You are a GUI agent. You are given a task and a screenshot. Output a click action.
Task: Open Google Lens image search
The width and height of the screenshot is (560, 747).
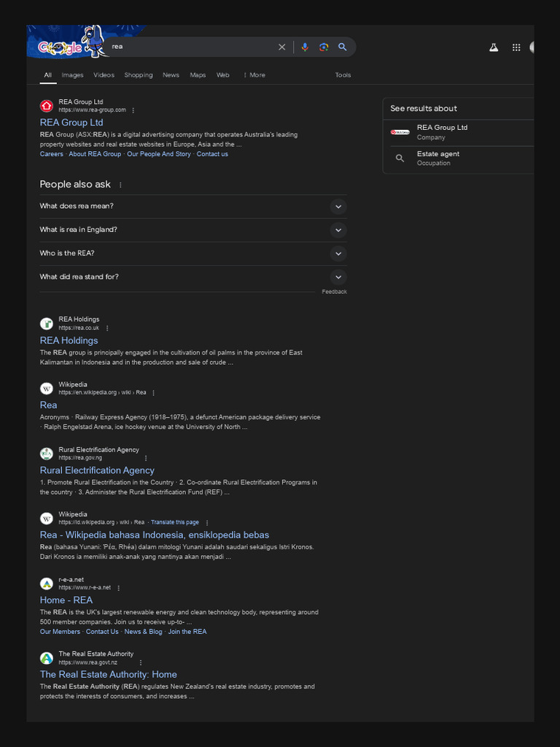(324, 47)
